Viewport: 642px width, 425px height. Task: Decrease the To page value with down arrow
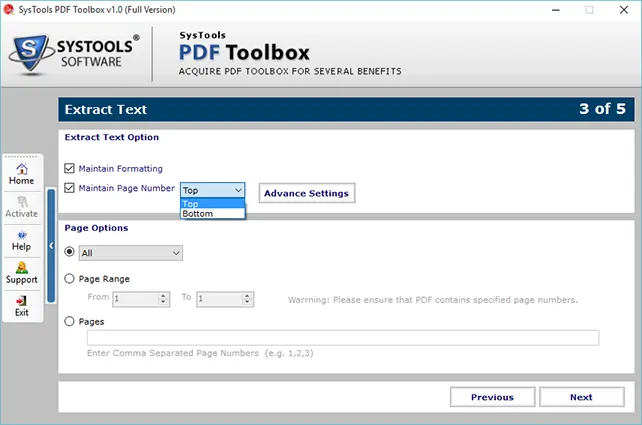click(247, 303)
